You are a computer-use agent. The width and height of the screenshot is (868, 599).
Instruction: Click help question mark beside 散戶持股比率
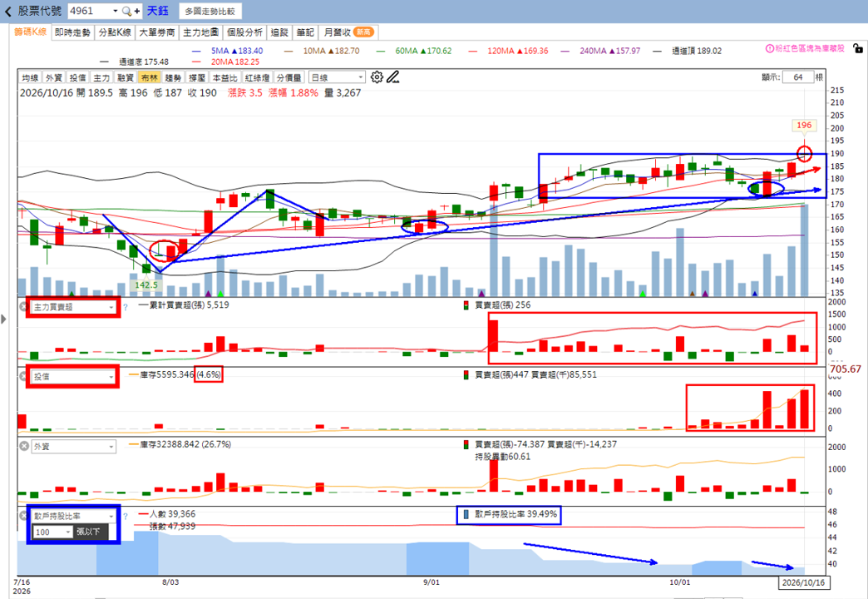[126, 517]
